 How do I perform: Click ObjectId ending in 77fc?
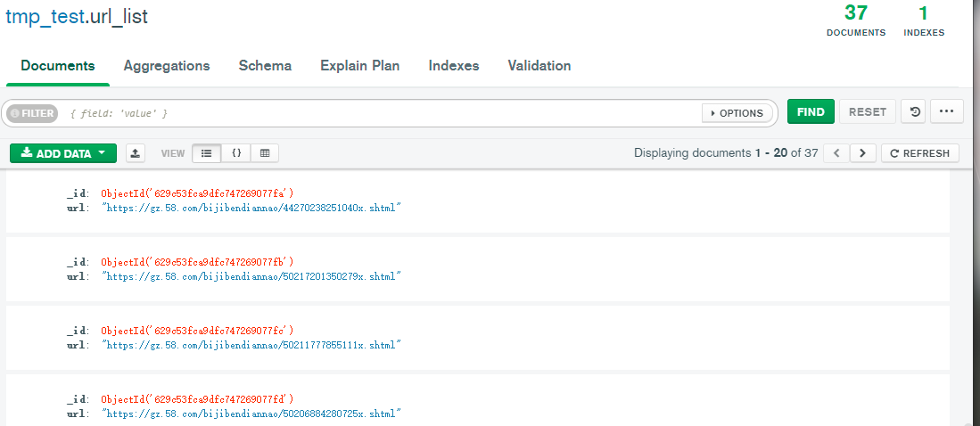point(197,331)
